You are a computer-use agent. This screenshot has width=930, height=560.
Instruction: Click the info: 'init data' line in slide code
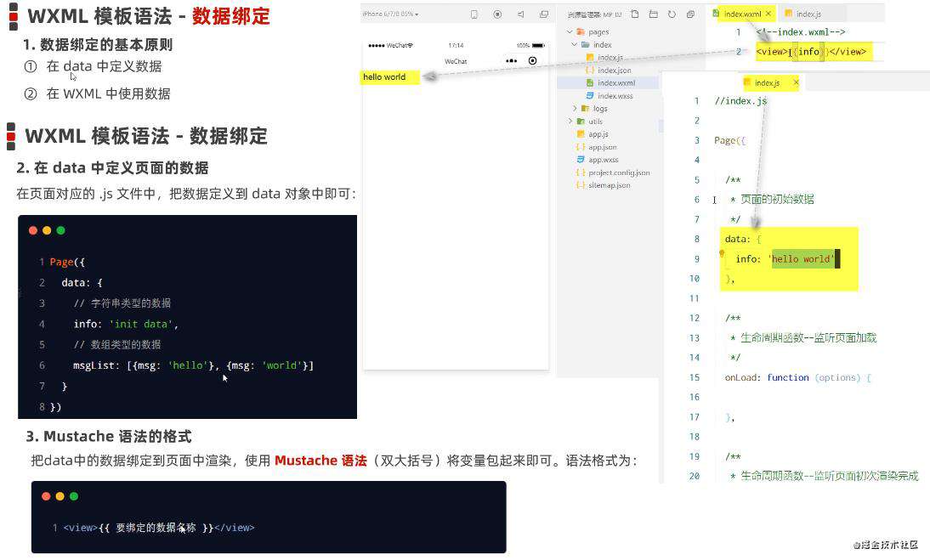[126, 324]
